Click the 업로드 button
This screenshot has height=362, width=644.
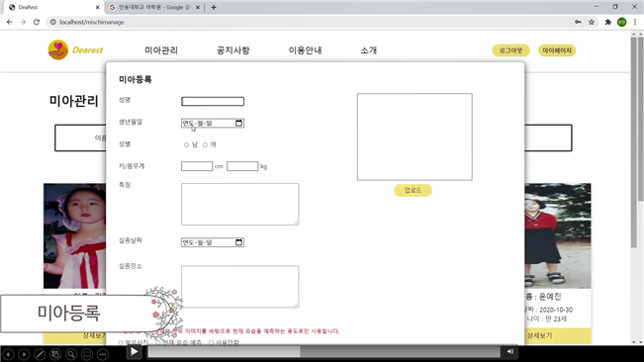[413, 190]
